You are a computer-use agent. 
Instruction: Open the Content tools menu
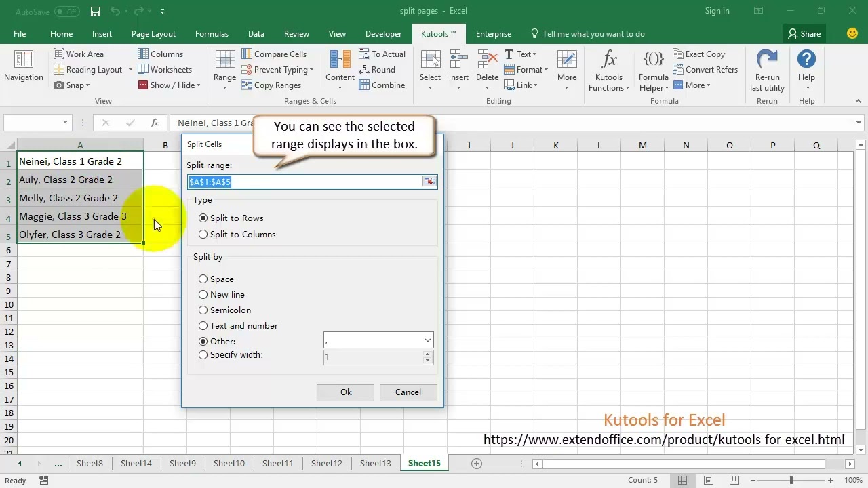[340, 69]
